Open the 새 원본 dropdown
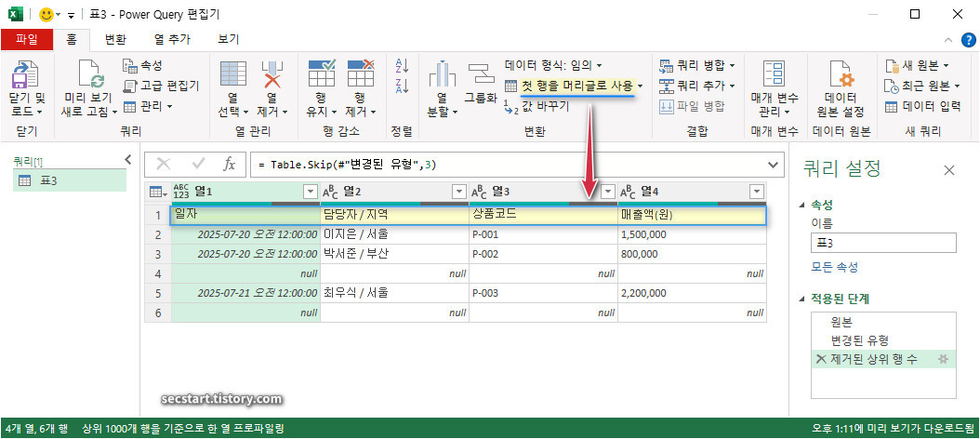Screen dimensions: 980x439 coord(916,65)
